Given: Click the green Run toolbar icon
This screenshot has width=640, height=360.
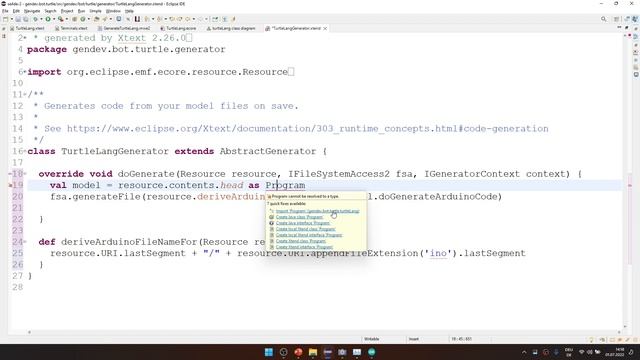Looking at the screenshot, I should click(48, 19).
